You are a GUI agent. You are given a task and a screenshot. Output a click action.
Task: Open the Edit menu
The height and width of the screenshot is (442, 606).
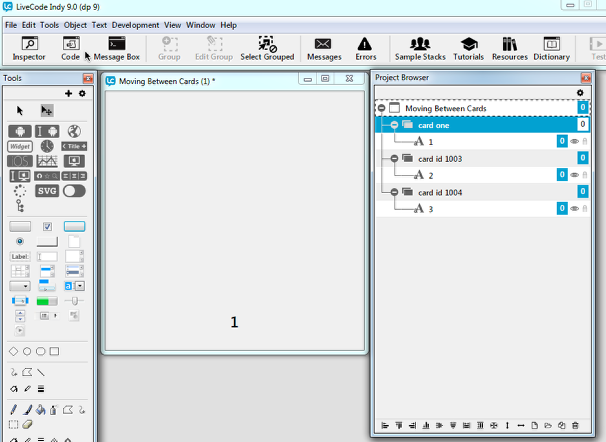29,25
